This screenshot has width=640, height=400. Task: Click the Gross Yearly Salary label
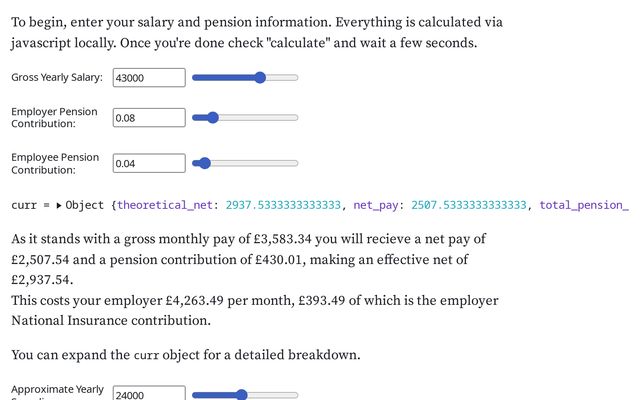(x=57, y=77)
